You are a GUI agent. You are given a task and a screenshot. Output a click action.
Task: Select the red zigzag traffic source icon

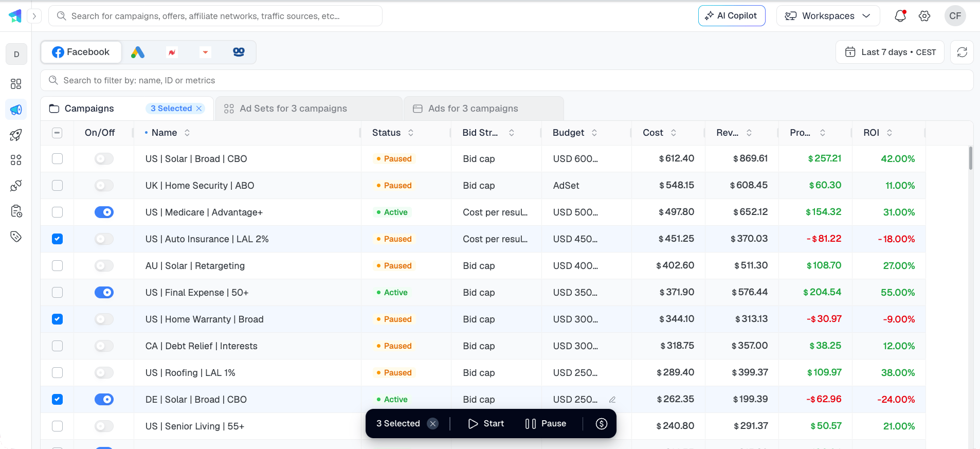point(172,52)
